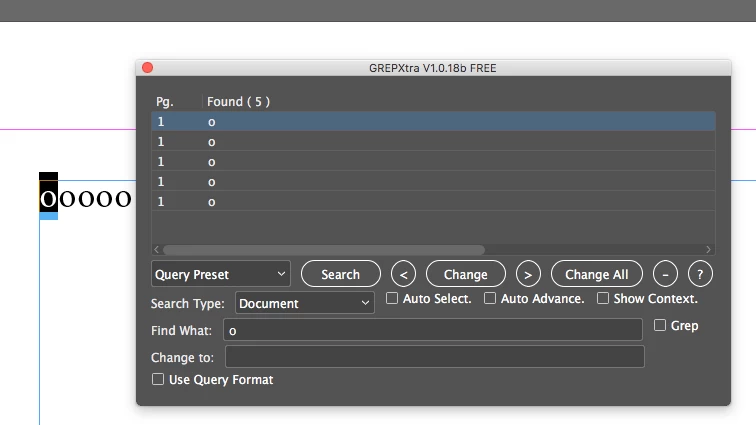Click the Search button
This screenshot has width=756, height=425.
[x=340, y=274]
